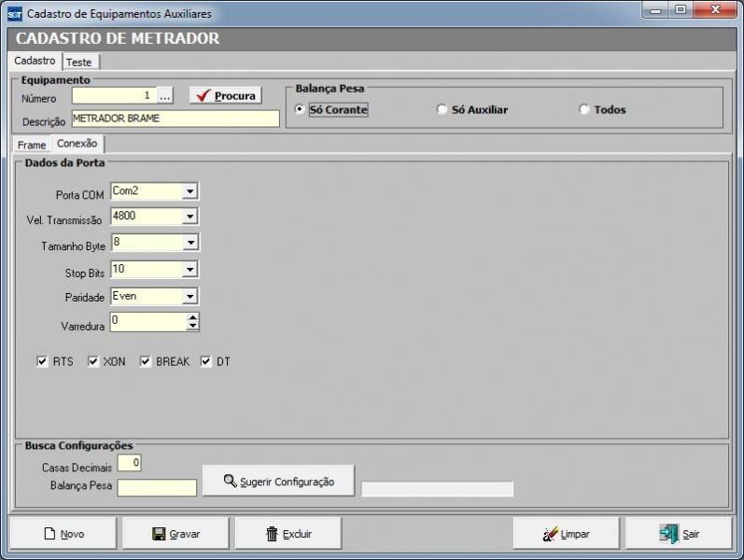This screenshot has height=560, width=744.
Task: Uncheck the RTS checkbox
Action: (42, 361)
